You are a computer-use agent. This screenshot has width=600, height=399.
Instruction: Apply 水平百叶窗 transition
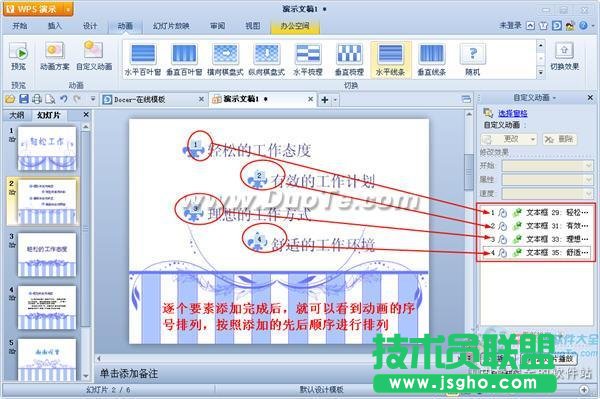[143, 59]
